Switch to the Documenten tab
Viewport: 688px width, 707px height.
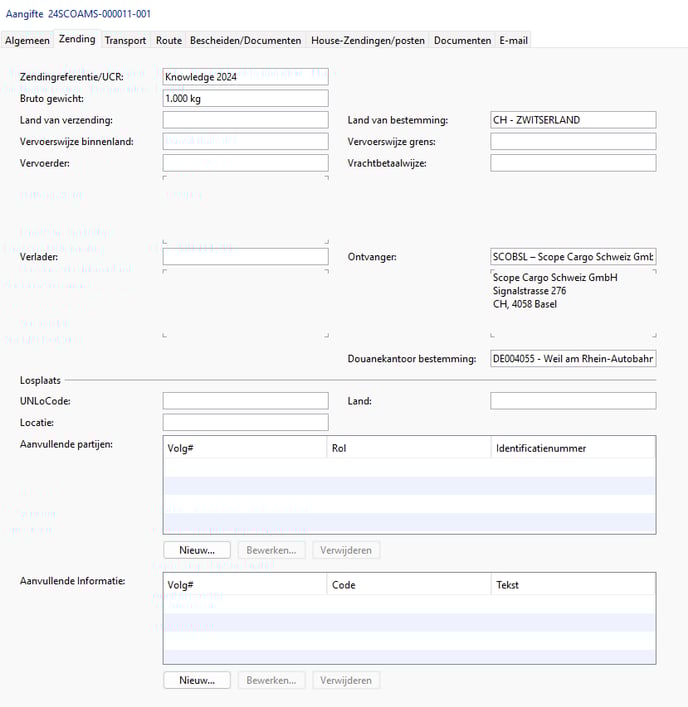pos(462,41)
